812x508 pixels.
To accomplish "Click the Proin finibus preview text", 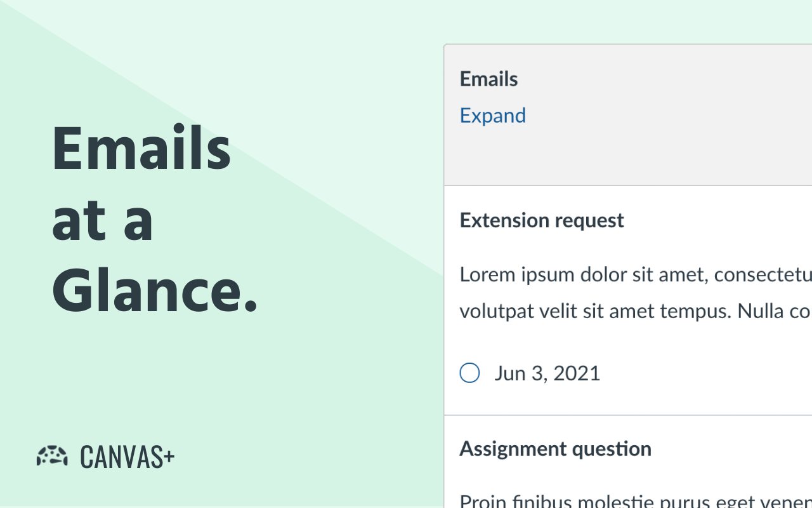I will point(634,501).
